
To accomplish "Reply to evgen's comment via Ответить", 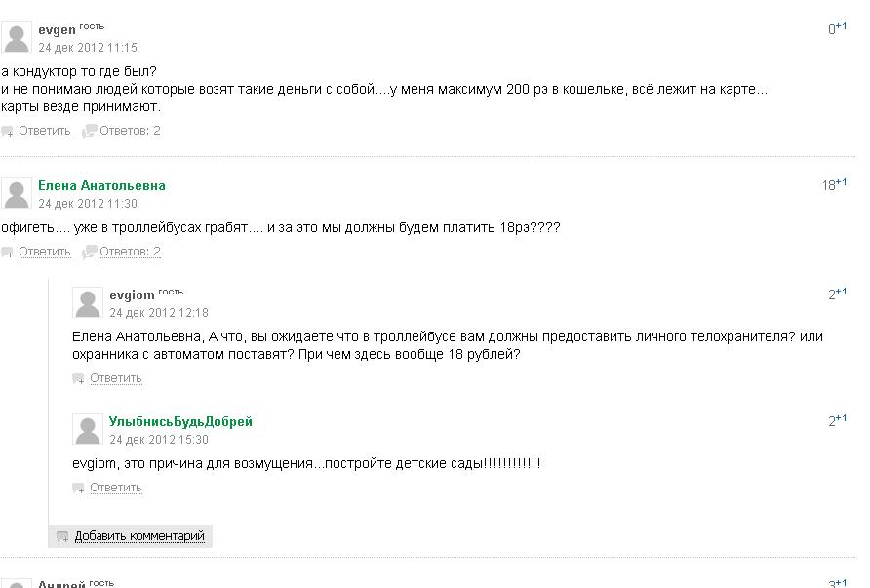I will 45,131.
